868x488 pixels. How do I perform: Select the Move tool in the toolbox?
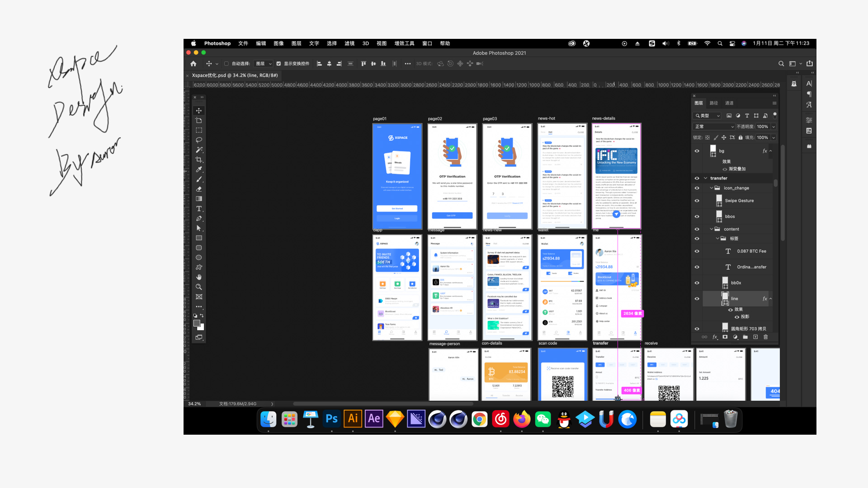tap(198, 111)
